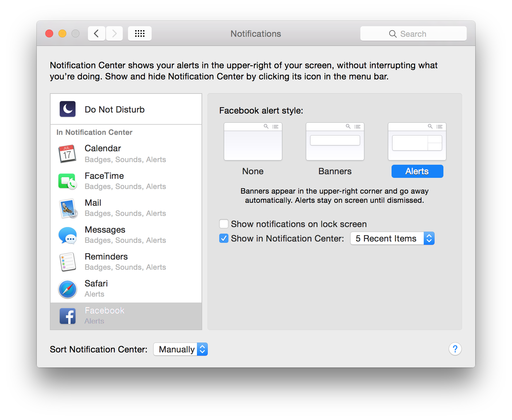Enable Show notifications on lock screen
512x420 pixels.
click(x=224, y=224)
